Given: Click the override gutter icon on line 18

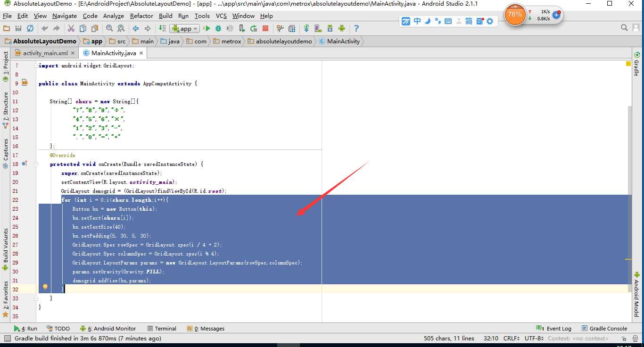Looking at the screenshot, I should (x=24, y=164).
